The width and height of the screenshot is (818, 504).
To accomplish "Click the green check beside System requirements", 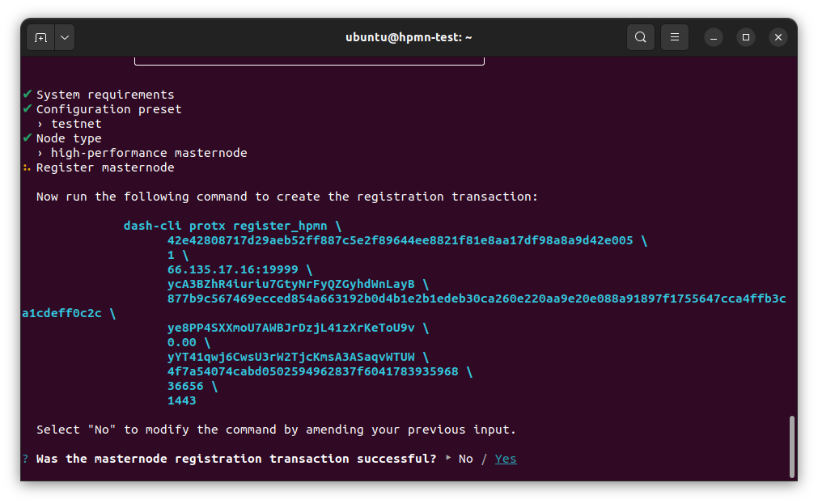I will 28,95.
